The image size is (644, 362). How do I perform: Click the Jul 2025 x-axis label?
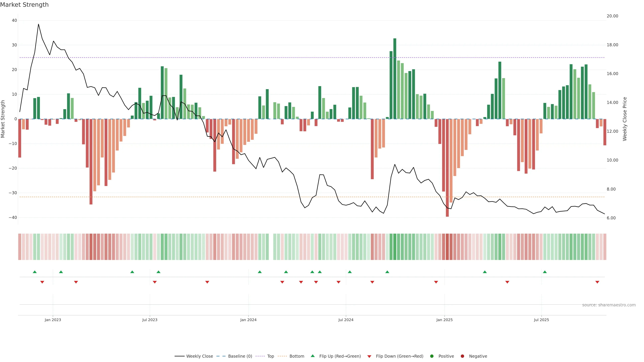coord(541,320)
